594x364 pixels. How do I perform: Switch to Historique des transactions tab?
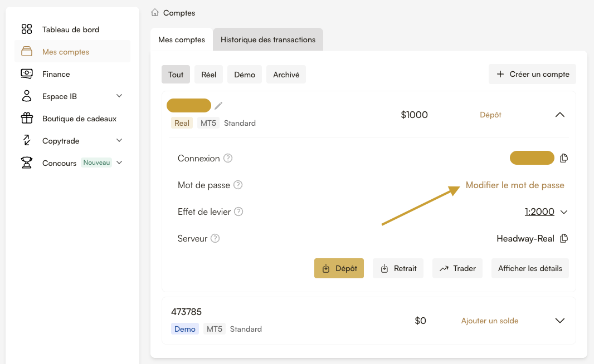[268, 40]
